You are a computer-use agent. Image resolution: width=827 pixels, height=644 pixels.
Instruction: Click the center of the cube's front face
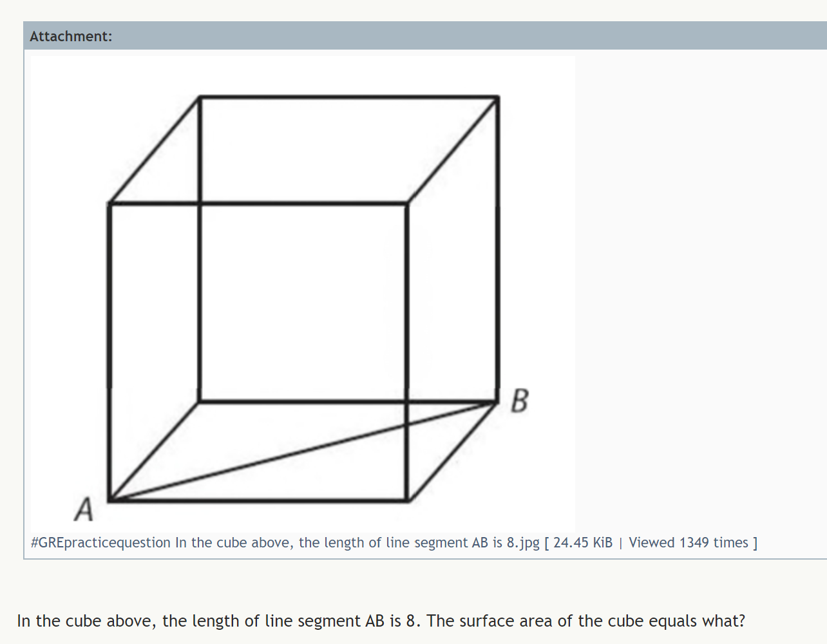click(x=258, y=352)
